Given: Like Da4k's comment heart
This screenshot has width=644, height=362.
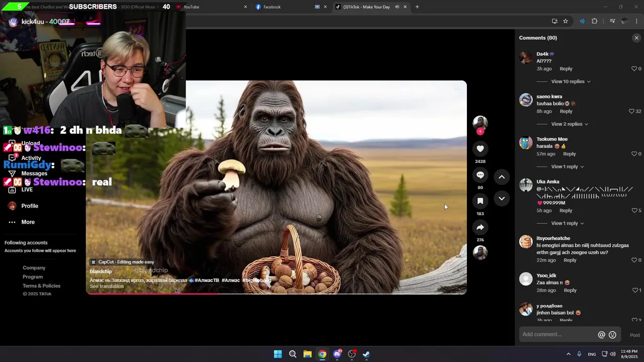Looking at the screenshot, I should click(634, 69).
